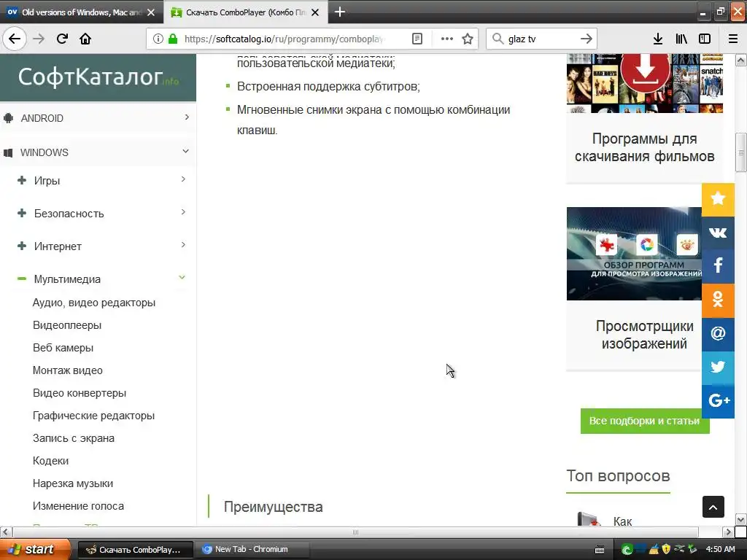Open the Windows start button
This screenshot has height=560, width=747.
pos(35,549)
